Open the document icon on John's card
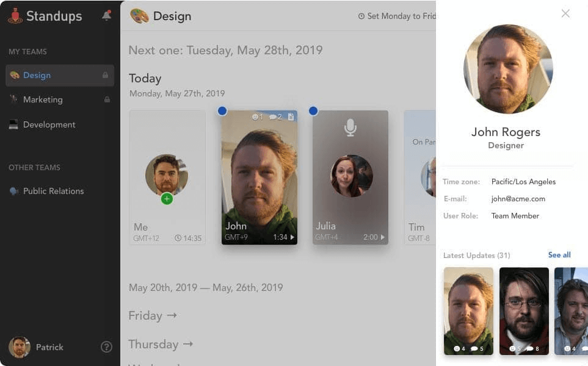The image size is (588, 366). pyautogui.click(x=291, y=117)
